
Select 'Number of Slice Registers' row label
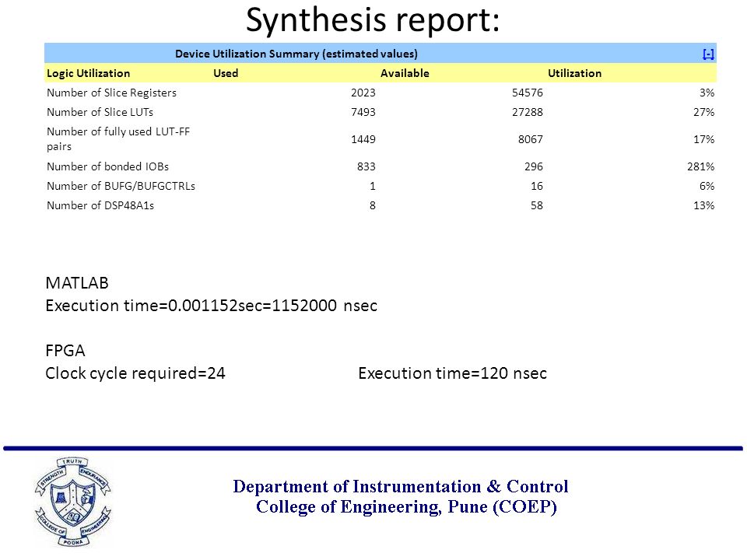point(111,93)
